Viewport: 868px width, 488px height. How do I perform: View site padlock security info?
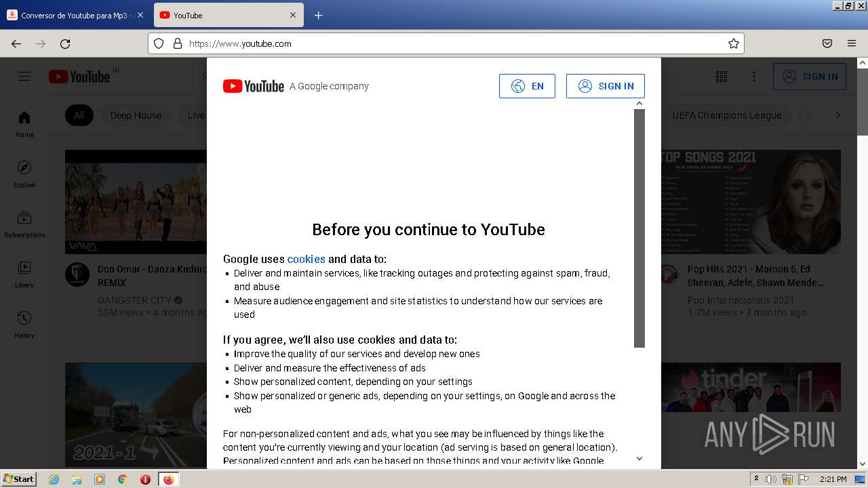178,43
